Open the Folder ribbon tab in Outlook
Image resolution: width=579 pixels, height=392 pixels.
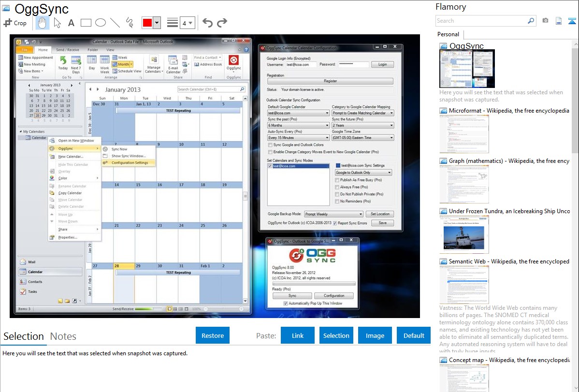[x=93, y=50]
